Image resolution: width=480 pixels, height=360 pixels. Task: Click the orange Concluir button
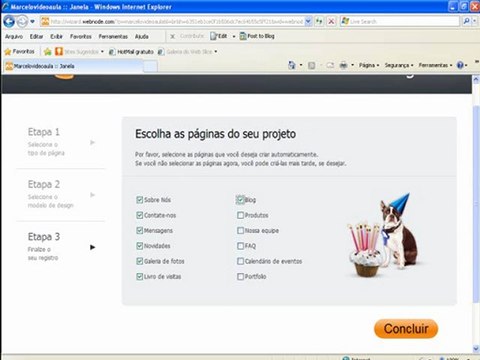coord(406,329)
